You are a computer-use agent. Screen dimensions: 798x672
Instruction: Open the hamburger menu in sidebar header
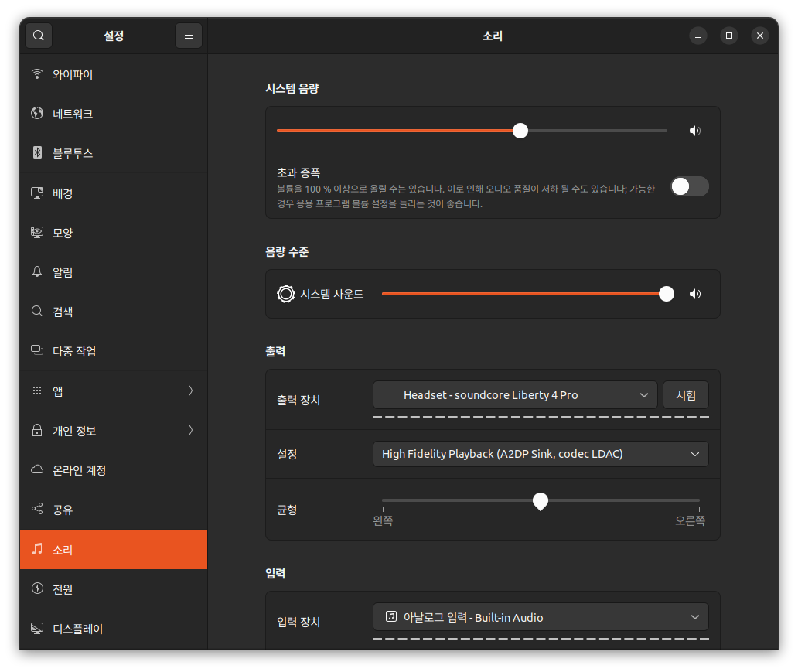[189, 36]
